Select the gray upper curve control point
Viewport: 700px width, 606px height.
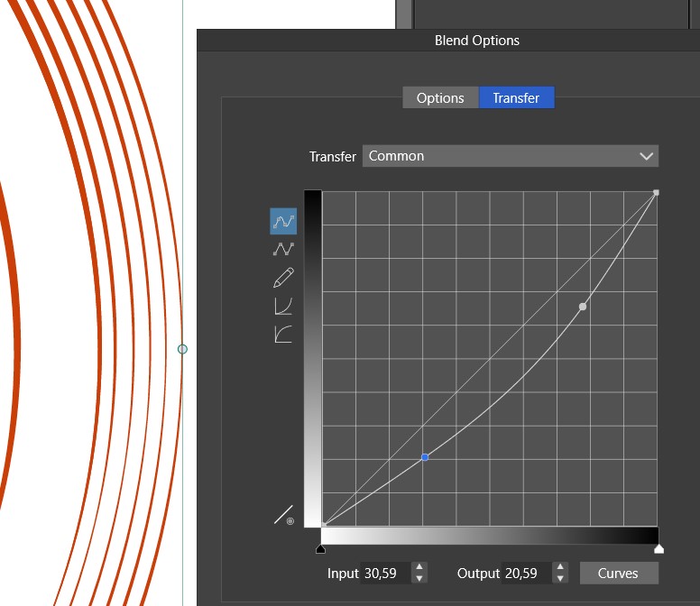point(583,307)
